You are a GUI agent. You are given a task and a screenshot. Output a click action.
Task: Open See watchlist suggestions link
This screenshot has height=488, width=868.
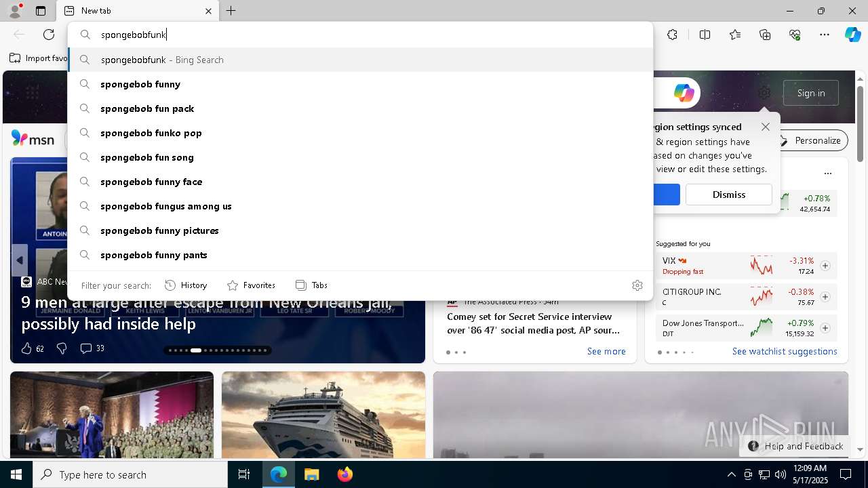pyautogui.click(x=785, y=351)
